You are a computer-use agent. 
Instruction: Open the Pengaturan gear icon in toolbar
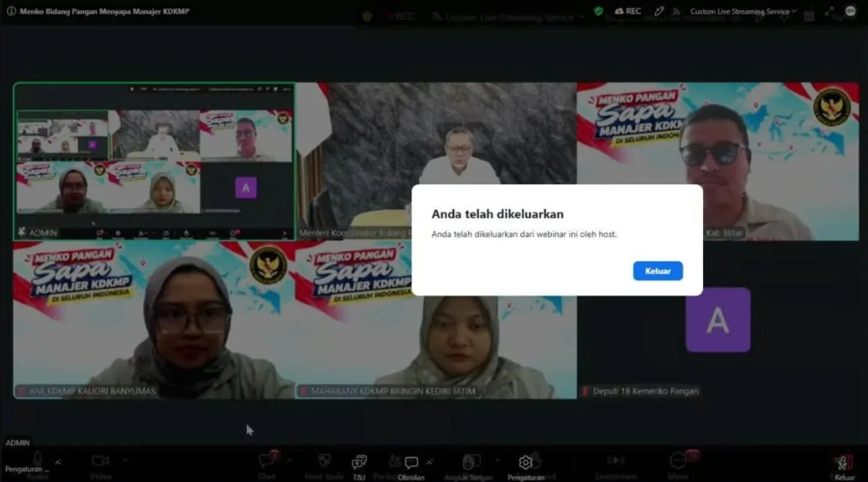[x=526, y=464]
